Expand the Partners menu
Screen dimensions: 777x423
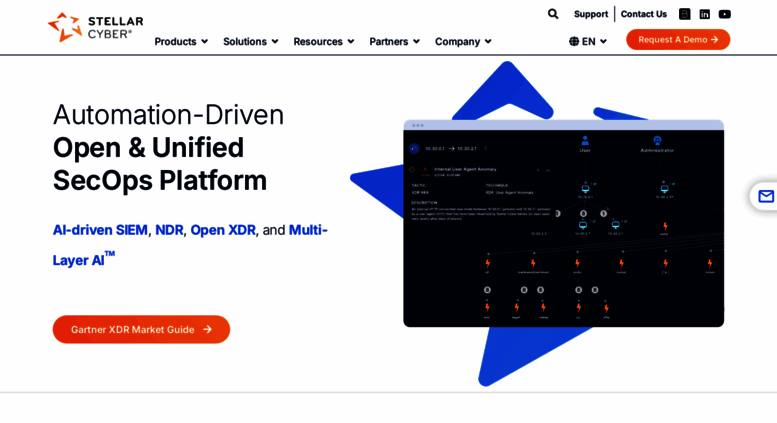394,42
